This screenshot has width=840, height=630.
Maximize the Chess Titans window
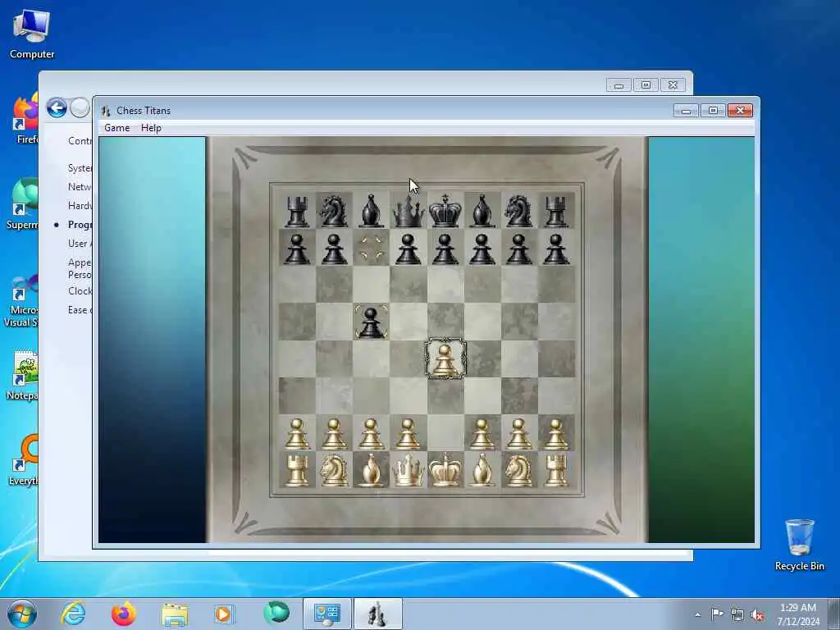coord(713,111)
